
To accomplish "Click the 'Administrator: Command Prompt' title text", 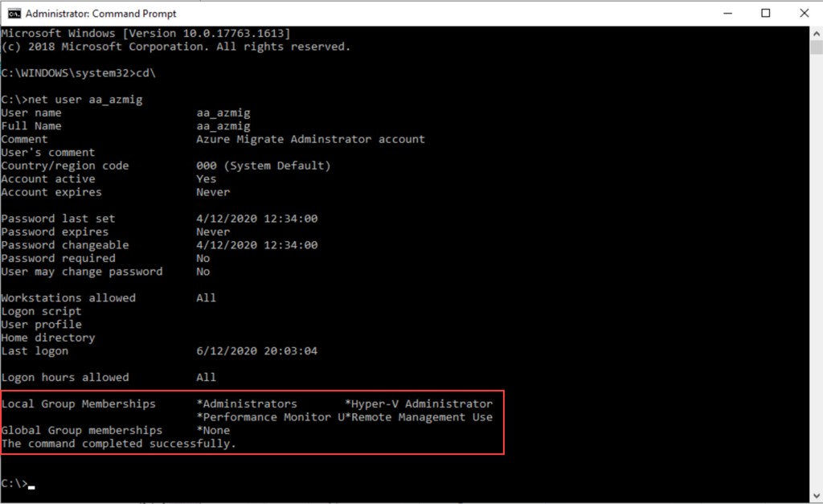I will [101, 14].
